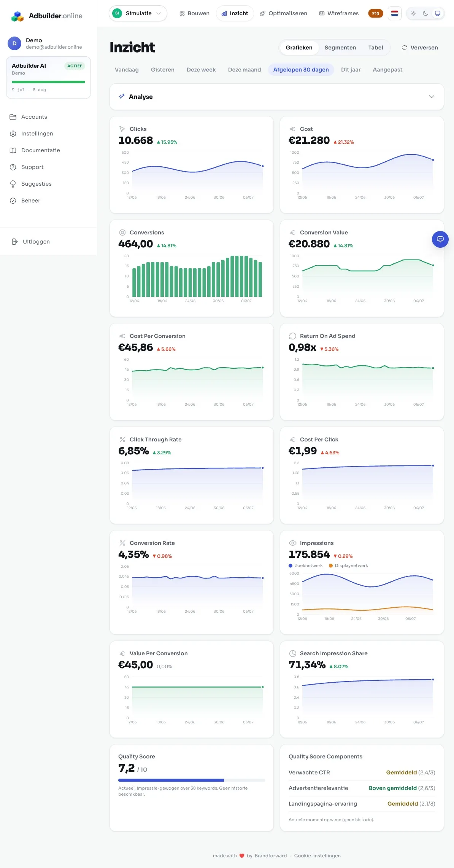Image resolution: width=454 pixels, height=868 pixels.
Task: Open Cookie-instellingen link in footer
Action: [317, 855]
